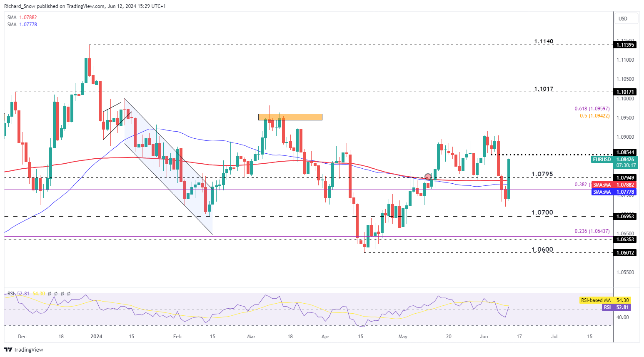This screenshot has height=357, width=644.
Task: Open the USD currency selector
Action: coord(626,19)
